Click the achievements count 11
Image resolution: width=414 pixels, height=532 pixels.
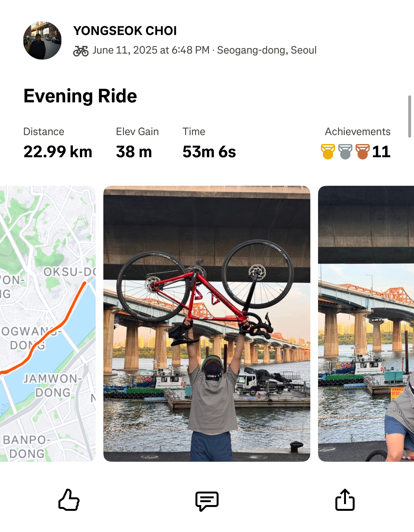[x=381, y=152]
